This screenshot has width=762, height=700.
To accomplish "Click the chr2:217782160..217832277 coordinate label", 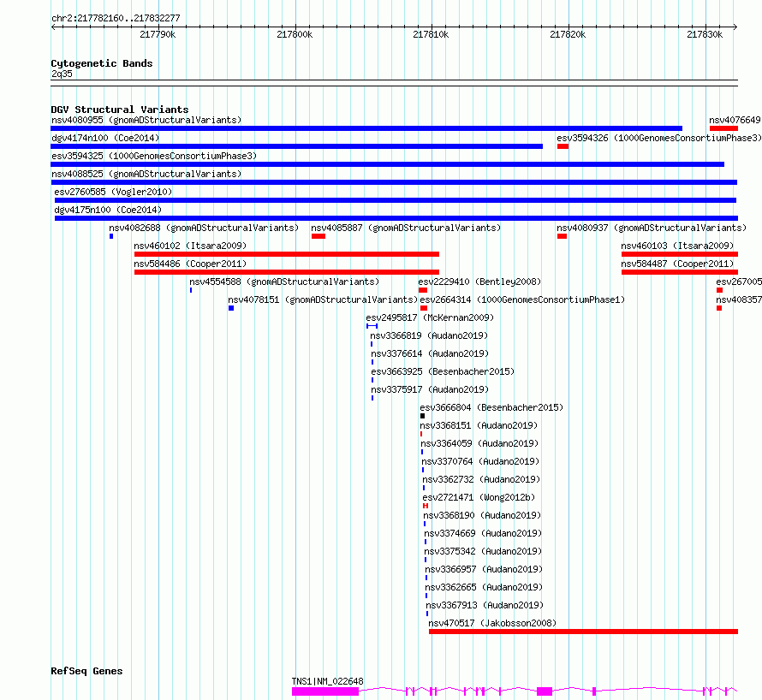I will pyautogui.click(x=116, y=19).
